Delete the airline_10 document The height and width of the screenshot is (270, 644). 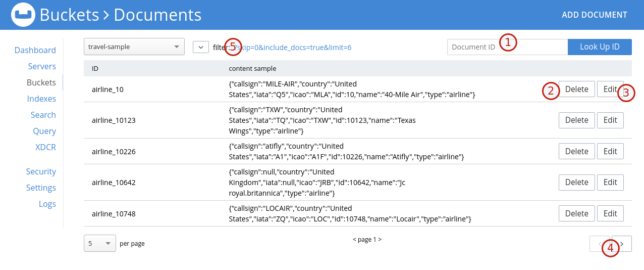(576, 89)
